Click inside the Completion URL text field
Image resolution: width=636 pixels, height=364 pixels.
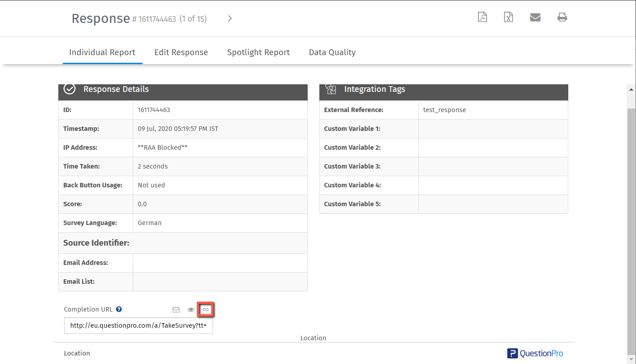click(x=139, y=326)
